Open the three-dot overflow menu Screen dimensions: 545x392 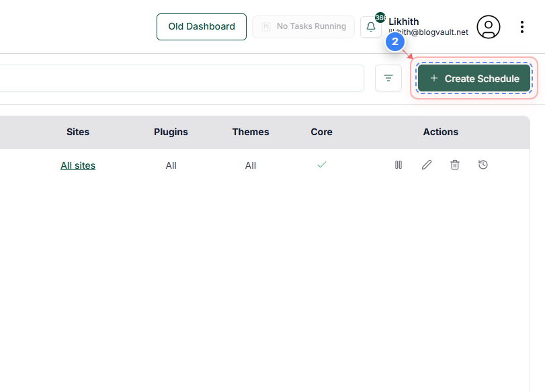(x=522, y=26)
